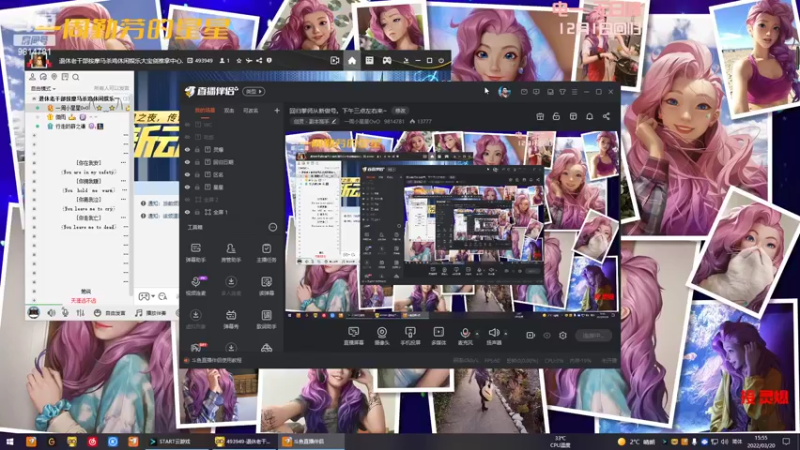Open streaming settings gear icon
The image size is (800, 450).
coord(563,335)
